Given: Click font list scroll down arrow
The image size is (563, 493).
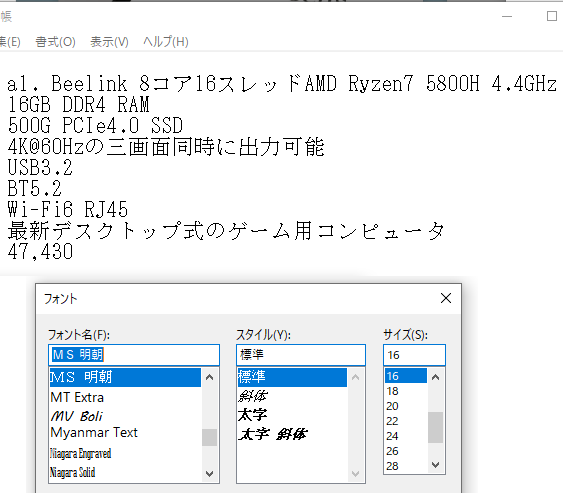Looking at the screenshot, I should click(x=209, y=474).
